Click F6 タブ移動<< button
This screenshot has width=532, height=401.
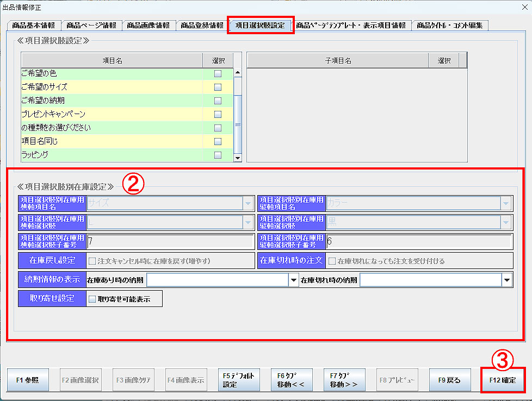coord(292,380)
